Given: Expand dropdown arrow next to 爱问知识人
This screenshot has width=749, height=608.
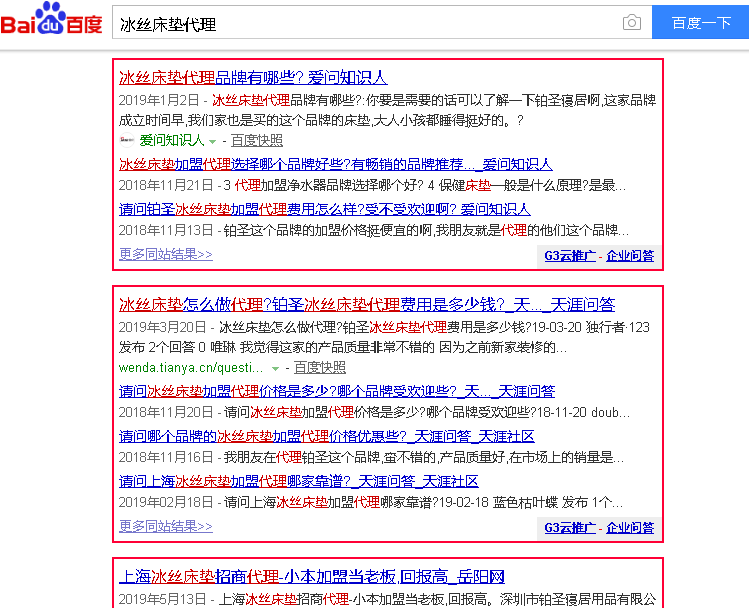Looking at the screenshot, I should tap(213, 141).
